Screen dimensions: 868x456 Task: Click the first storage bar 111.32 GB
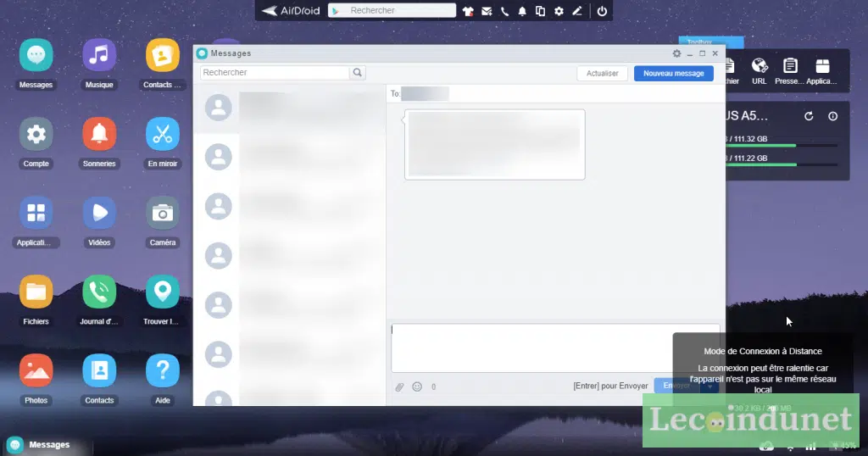781,146
